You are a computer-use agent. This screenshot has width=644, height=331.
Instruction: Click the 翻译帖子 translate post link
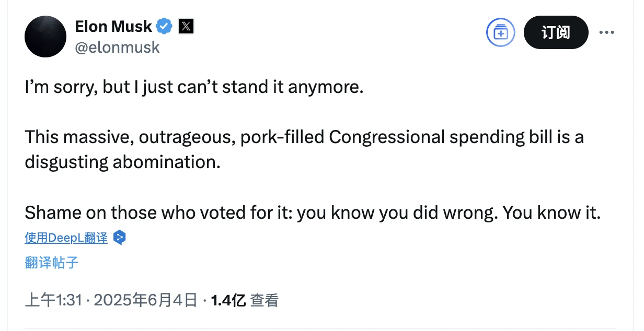pyautogui.click(x=51, y=262)
